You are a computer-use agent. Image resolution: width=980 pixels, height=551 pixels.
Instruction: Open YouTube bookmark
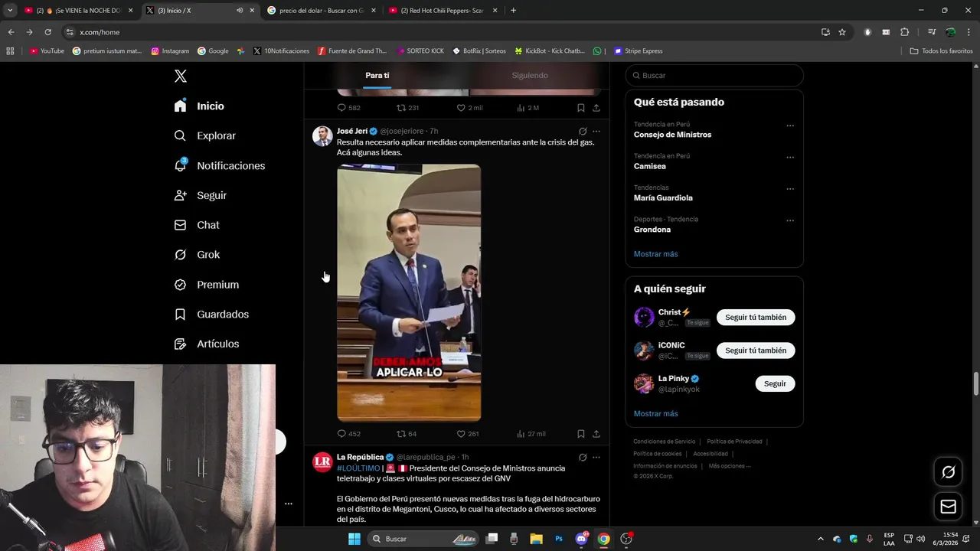click(47, 51)
